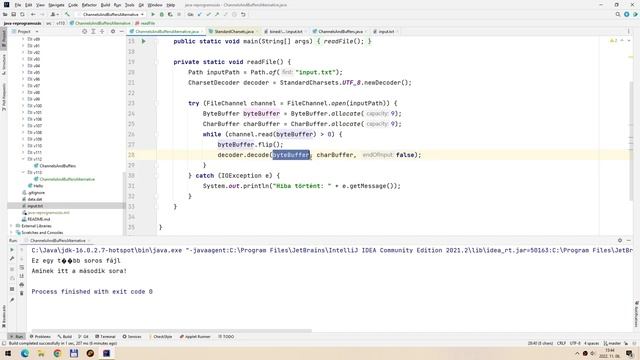Click the Open folder icon in the toolbar
The width and height of the screenshot is (640, 360).
pos(5,14)
